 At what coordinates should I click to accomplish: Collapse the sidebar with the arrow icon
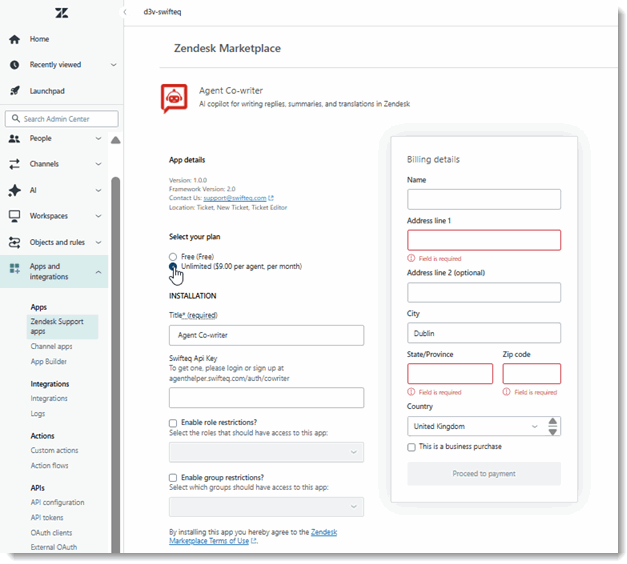tap(125, 12)
